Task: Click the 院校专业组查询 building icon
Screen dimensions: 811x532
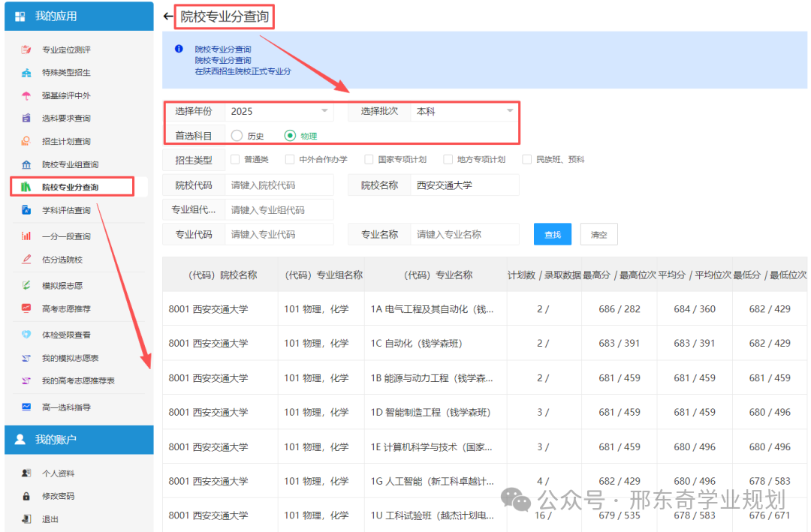Action: (26, 164)
